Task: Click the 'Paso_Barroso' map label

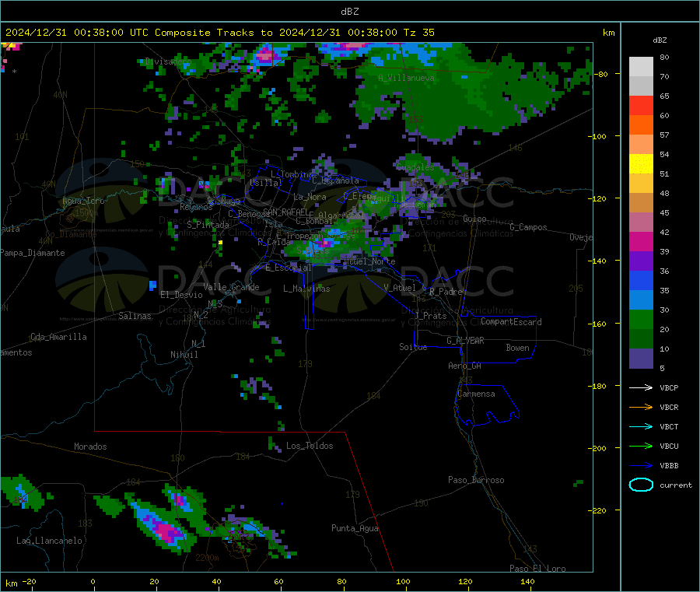Action: click(476, 480)
